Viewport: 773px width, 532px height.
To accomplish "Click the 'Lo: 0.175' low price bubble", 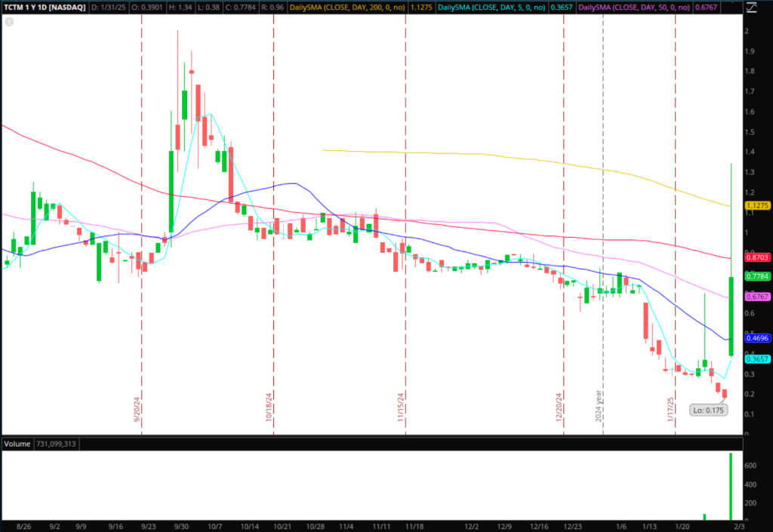I will coord(708,410).
